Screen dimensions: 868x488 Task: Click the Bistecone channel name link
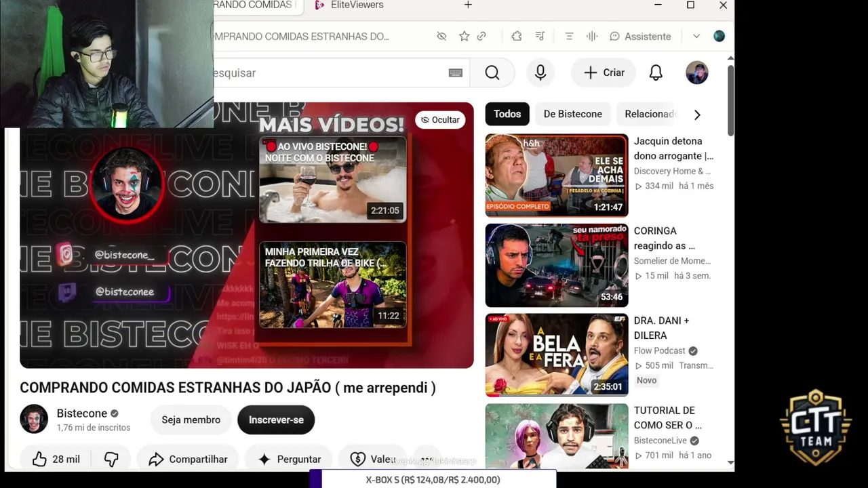pos(82,413)
